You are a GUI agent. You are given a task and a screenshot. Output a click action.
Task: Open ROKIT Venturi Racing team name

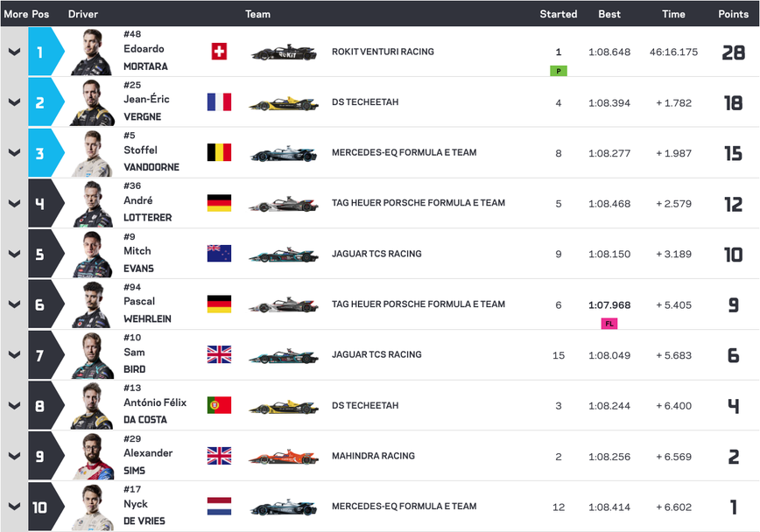tap(383, 52)
